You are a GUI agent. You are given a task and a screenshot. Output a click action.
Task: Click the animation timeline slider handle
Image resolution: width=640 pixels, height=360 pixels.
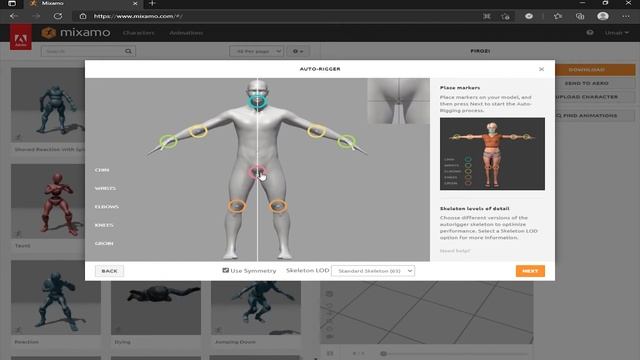(x=383, y=353)
